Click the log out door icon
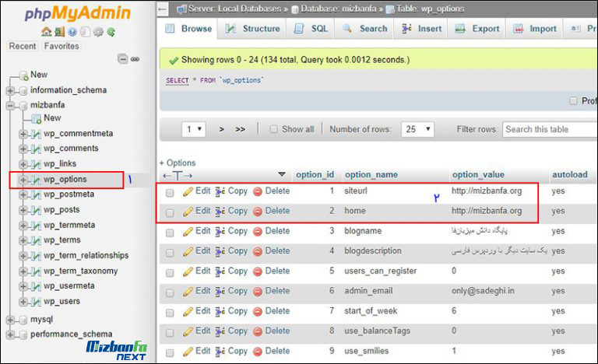The image size is (598, 364). (59, 32)
